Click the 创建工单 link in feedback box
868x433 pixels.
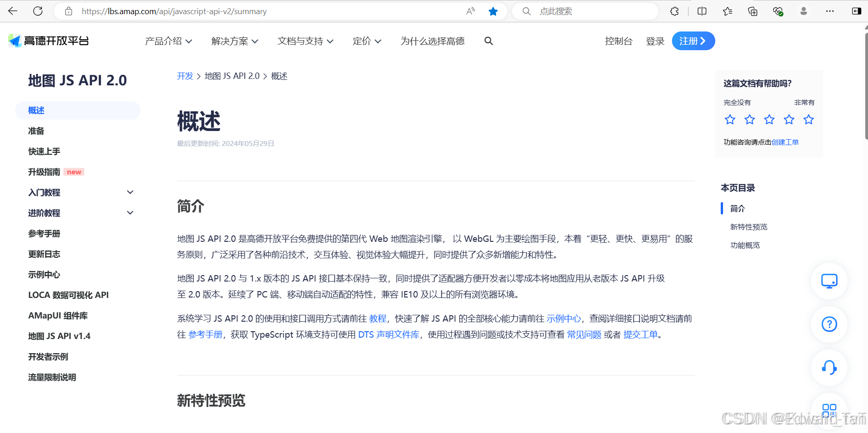[785, 142]
